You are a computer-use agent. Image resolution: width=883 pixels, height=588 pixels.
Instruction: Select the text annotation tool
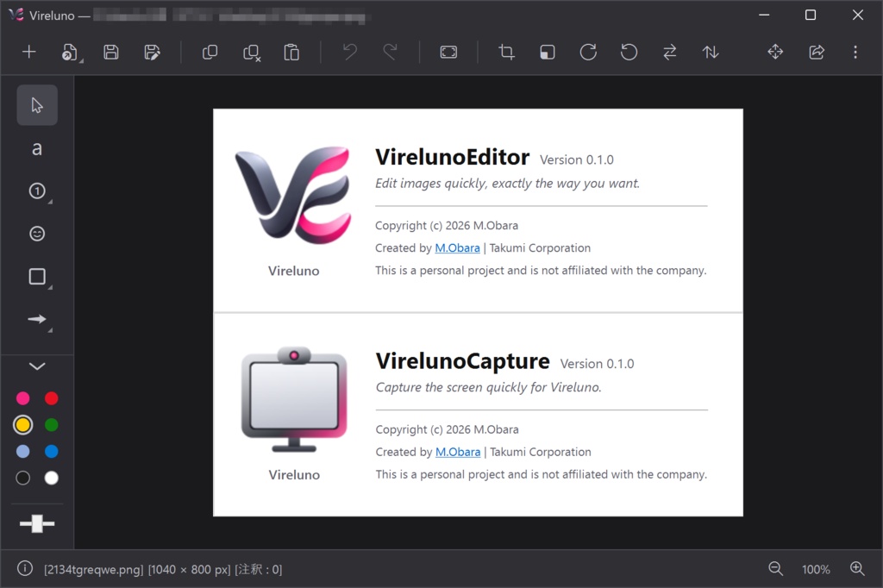click(37, 148)
